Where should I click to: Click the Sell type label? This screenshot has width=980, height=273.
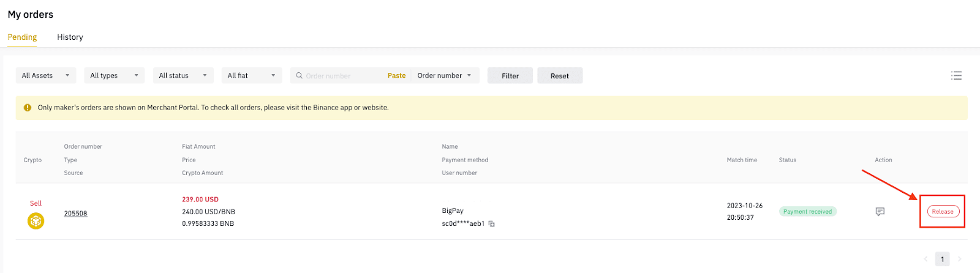click(36, 203)
